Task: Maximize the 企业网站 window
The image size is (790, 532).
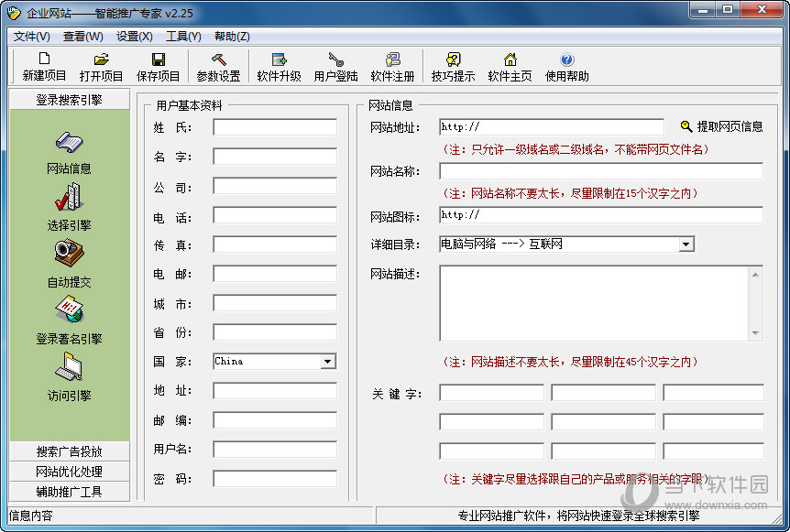Action: pos(728,9)
